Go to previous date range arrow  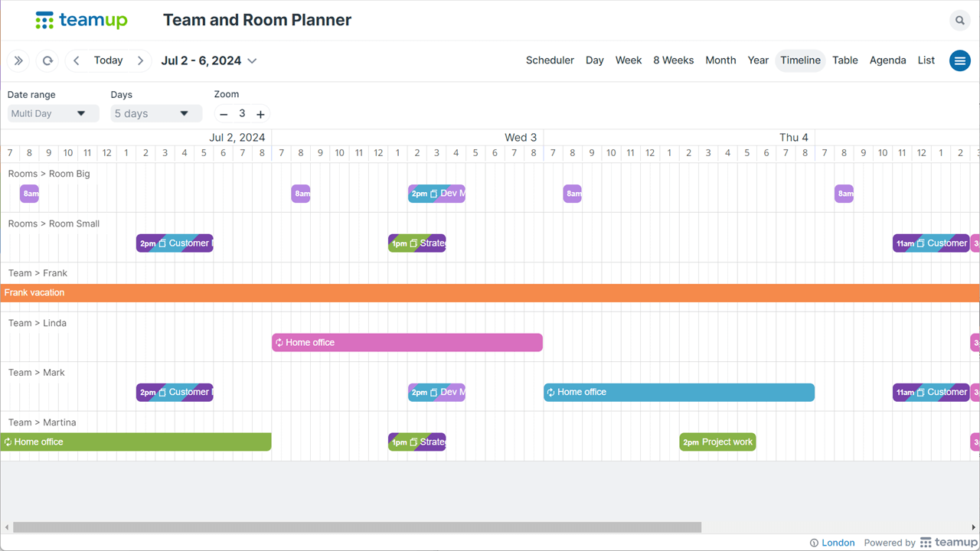(77, 60)
